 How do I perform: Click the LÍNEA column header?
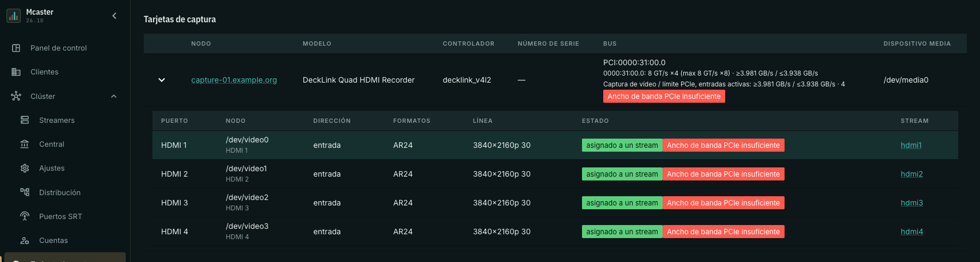[x=482, y=121]
